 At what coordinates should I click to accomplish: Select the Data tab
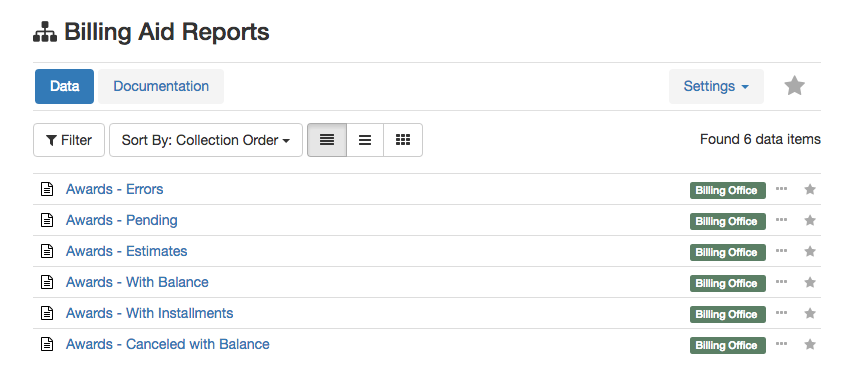pos(64,86)
